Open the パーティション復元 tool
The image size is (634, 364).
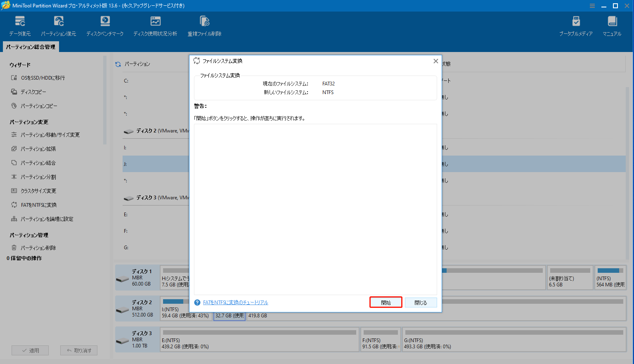click(59, 26)
